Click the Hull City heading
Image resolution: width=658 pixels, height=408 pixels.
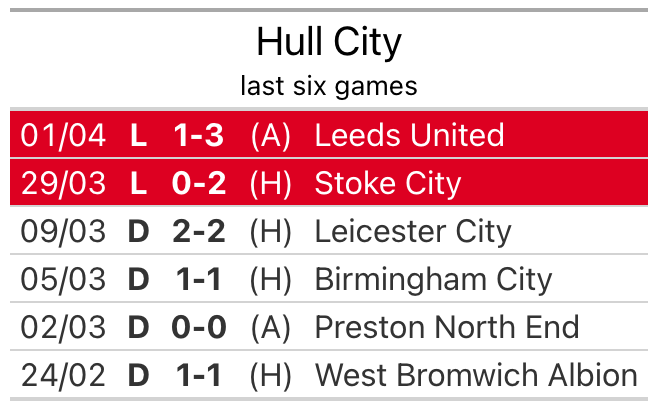click(329, 42)
